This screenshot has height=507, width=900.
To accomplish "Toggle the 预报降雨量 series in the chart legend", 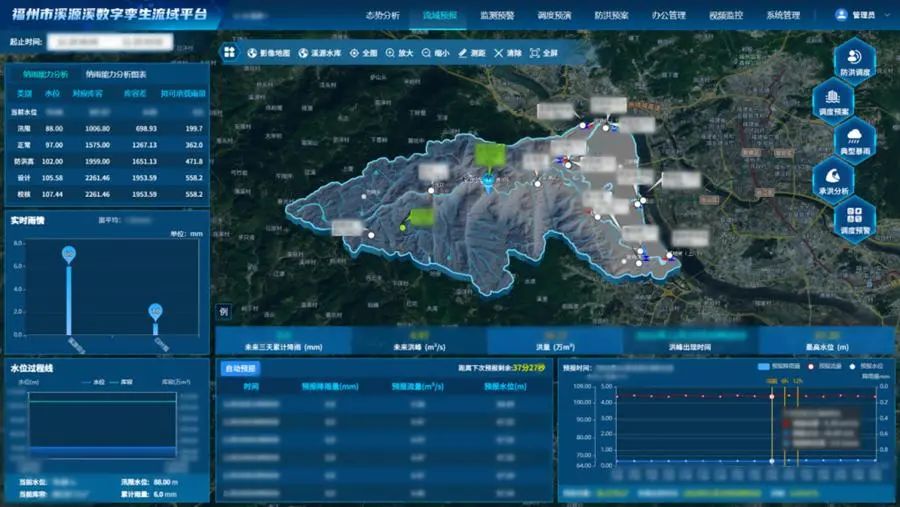I will tap(779, 367).
